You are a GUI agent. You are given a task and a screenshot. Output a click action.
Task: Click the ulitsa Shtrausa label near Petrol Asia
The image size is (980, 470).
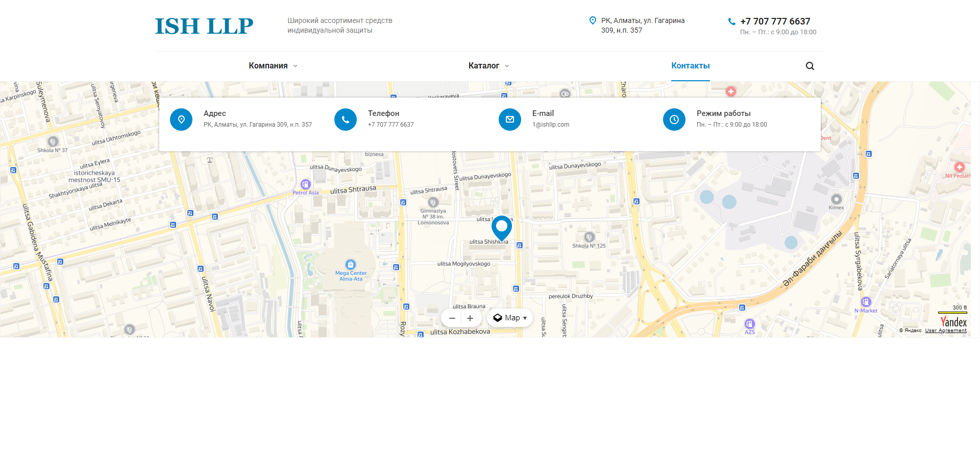tap(353, 190)
